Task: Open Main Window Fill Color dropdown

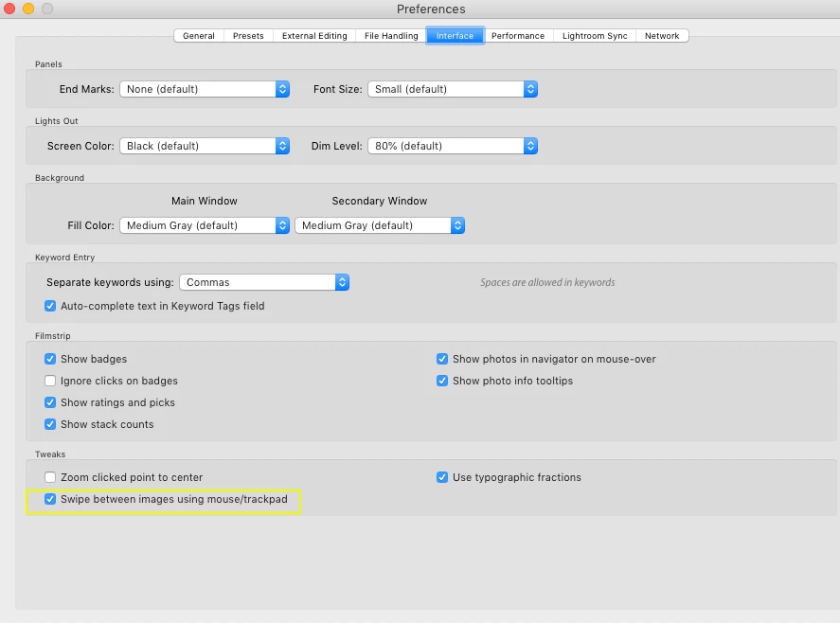Action: click(205, 225)
